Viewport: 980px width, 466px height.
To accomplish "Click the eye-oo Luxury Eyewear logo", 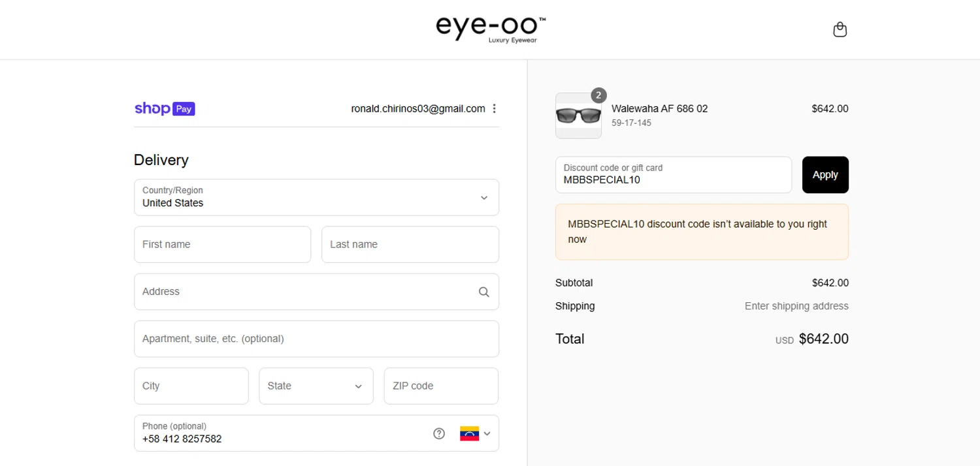I will [x=491, y=30].
